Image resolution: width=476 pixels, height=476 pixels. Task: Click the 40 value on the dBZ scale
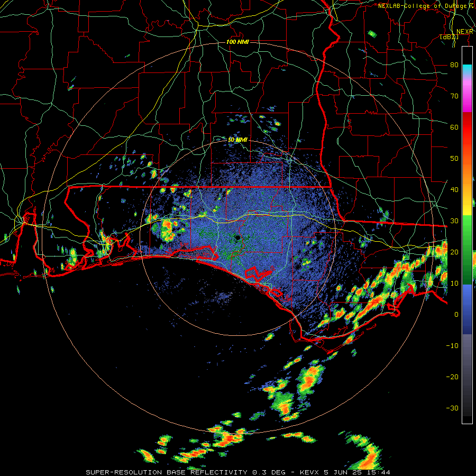pyautogui.click(x=454, y=190)
